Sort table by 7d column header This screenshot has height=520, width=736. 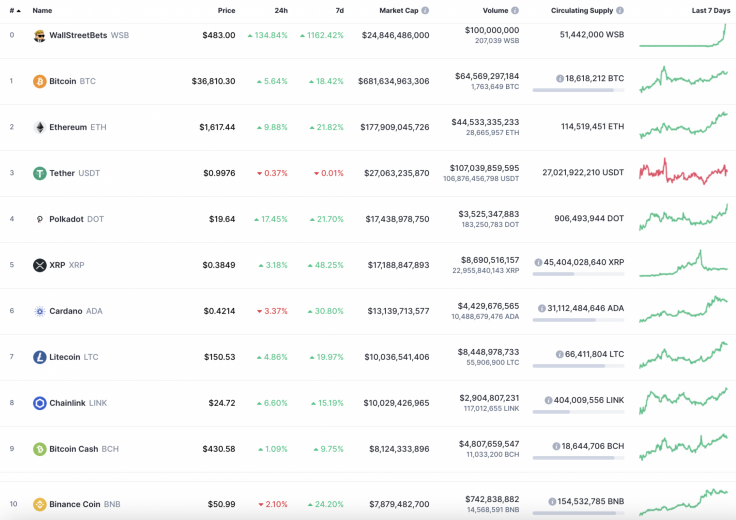point(339,10)
